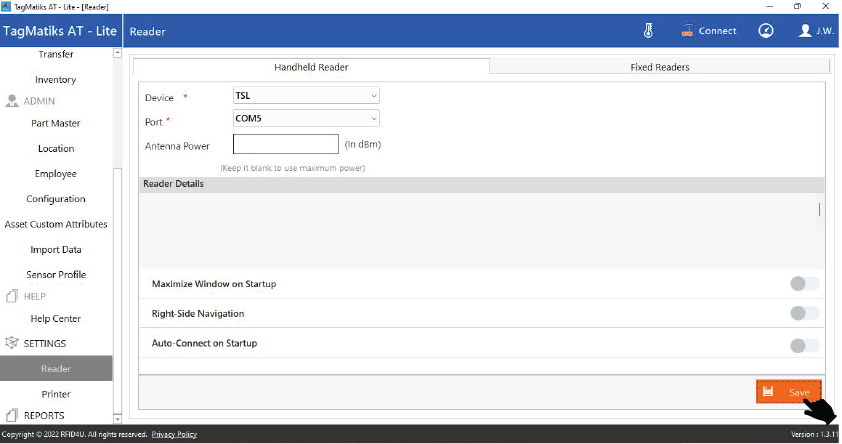Click the SETTINGS gear icon
Screen dimensions: 842x444
pyautogui.click(x=13, y=343)
